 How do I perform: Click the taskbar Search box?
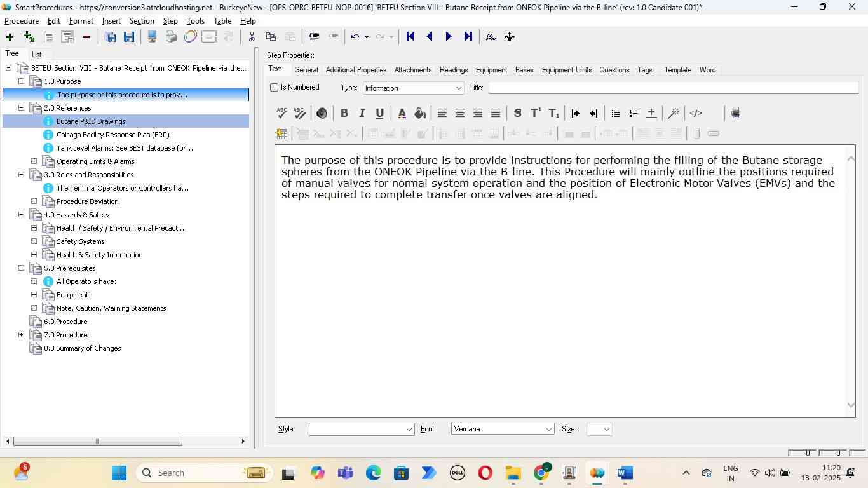(x=205, y=473)
